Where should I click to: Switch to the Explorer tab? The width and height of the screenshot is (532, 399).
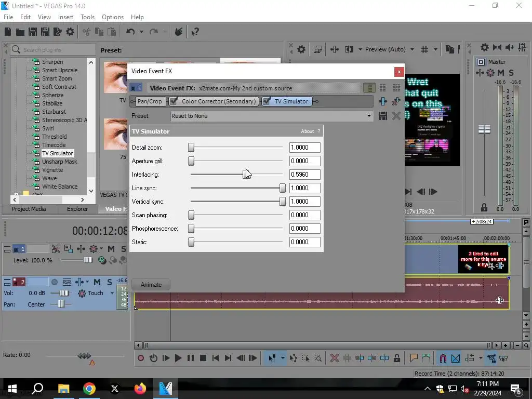tap(77, 209)
